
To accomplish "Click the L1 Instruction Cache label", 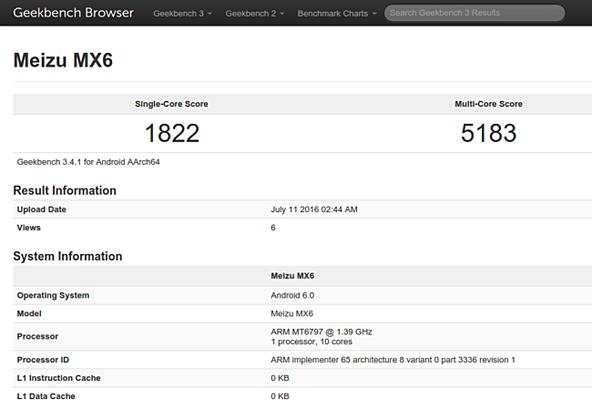I will coord(59,378).
